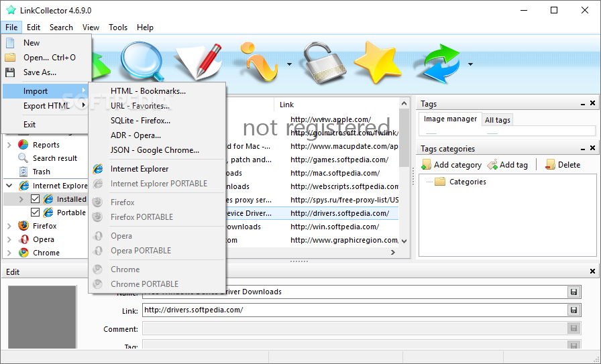This screenshot has width=601, height=364.
Task: Click Delete in Tags categories panel
Action: (563, 165)
